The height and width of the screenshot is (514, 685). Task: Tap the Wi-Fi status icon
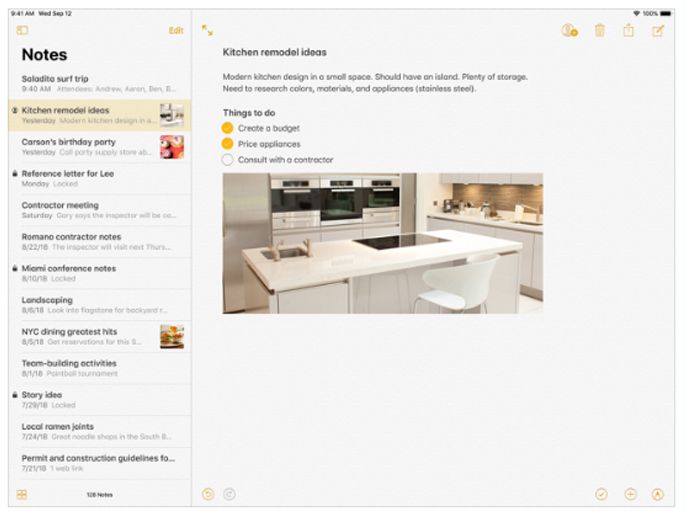[637, 14]
